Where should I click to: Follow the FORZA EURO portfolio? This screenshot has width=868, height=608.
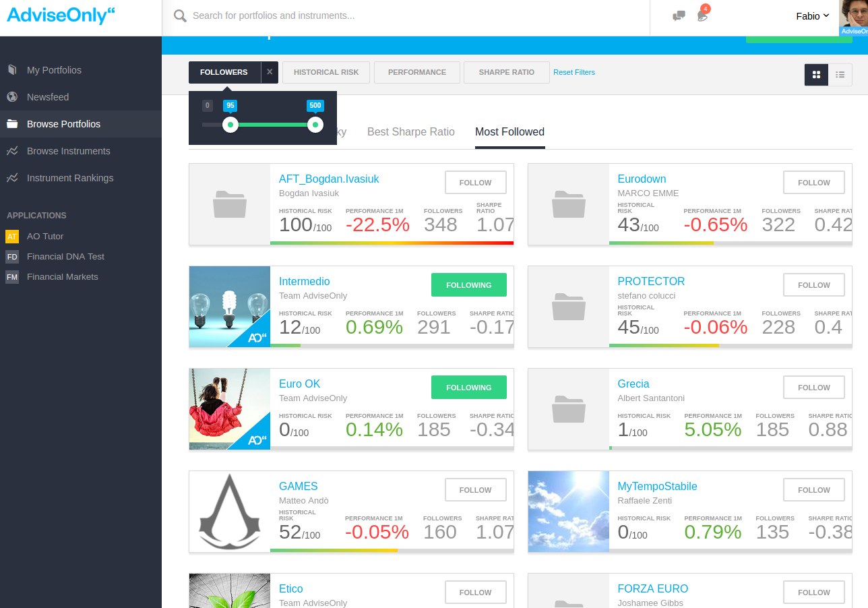(x=814, y=592)
